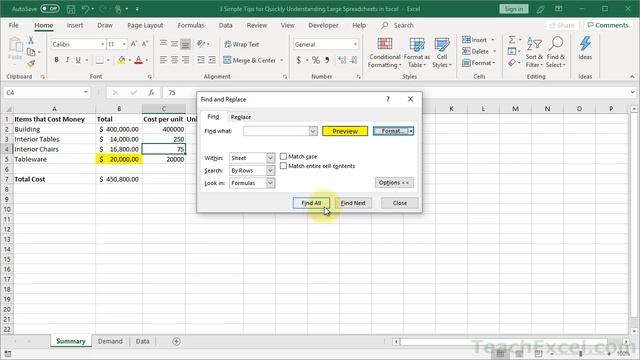This screenshot has height=360, width=640.
Task: Click the ribbon Search box
Action: point(398,25)
